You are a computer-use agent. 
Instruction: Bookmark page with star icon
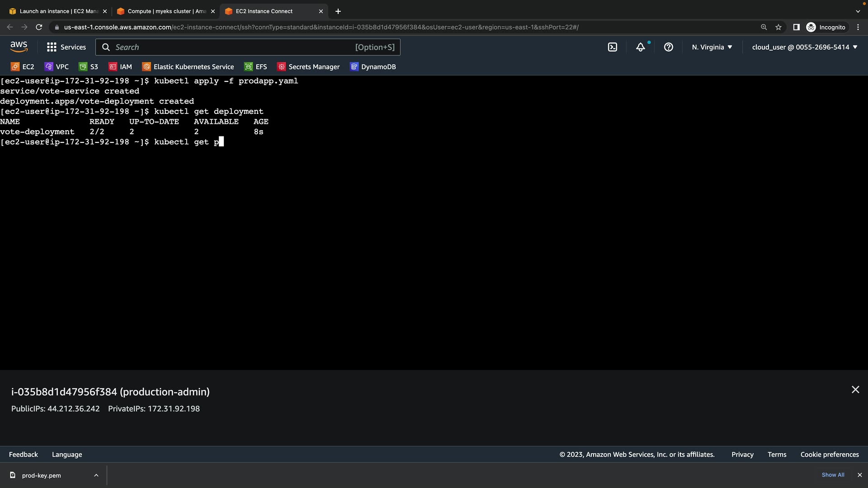click(x=778, y=27)
